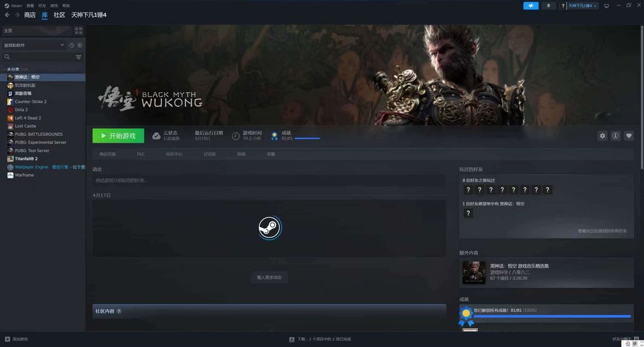The width and height of the screenshot is (644, 347).
Task: Open the 天神下凡1锤4 account dropdown
Action: pos(582,5)
